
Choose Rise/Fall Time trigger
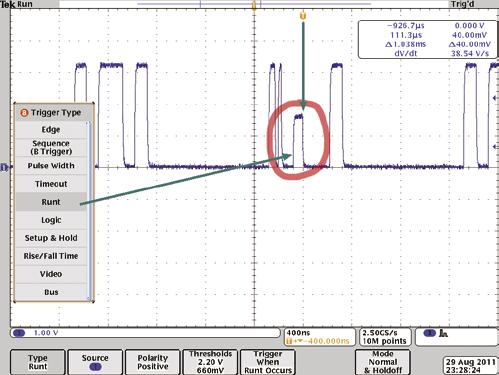point(51,256)
